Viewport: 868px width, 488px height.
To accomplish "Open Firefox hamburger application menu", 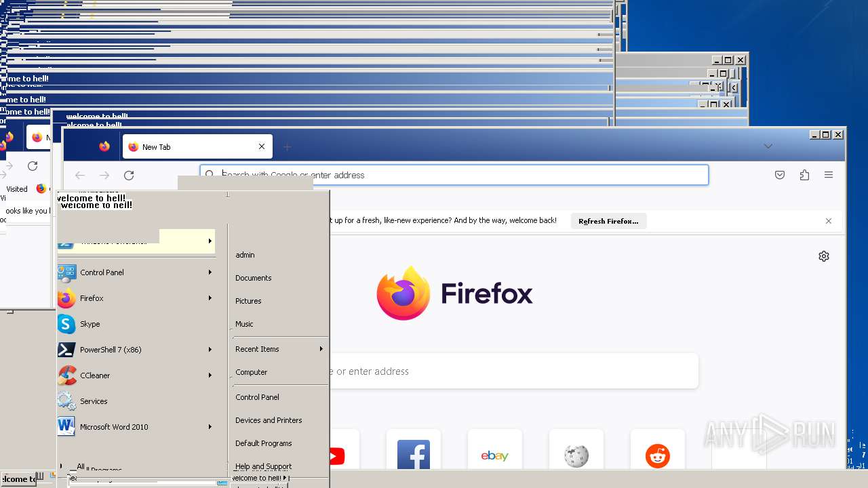I will coord(829,175).
